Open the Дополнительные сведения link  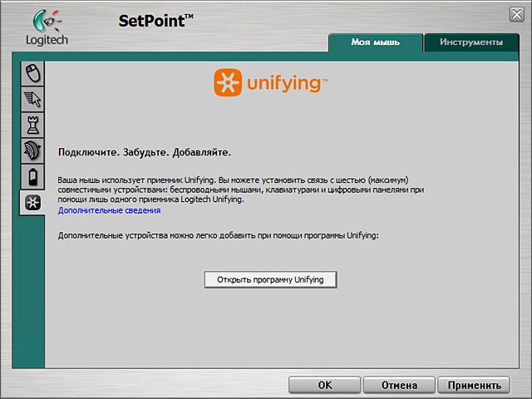coord(109,210)
